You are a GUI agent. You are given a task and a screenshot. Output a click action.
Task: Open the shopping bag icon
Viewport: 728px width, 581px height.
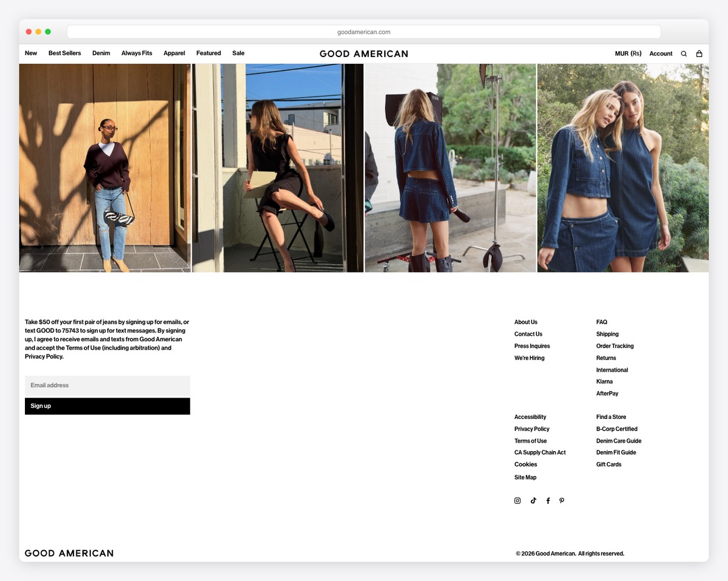pos(699,53)
